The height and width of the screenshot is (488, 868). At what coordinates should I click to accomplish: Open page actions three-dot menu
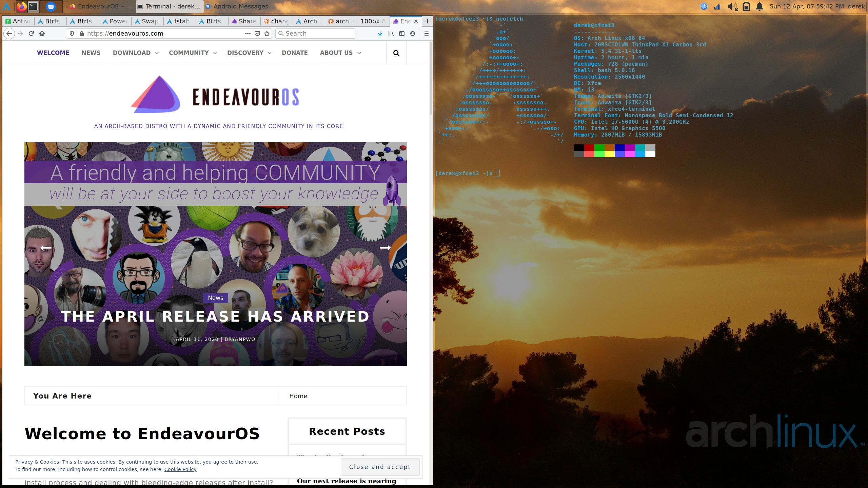point(248,34)
